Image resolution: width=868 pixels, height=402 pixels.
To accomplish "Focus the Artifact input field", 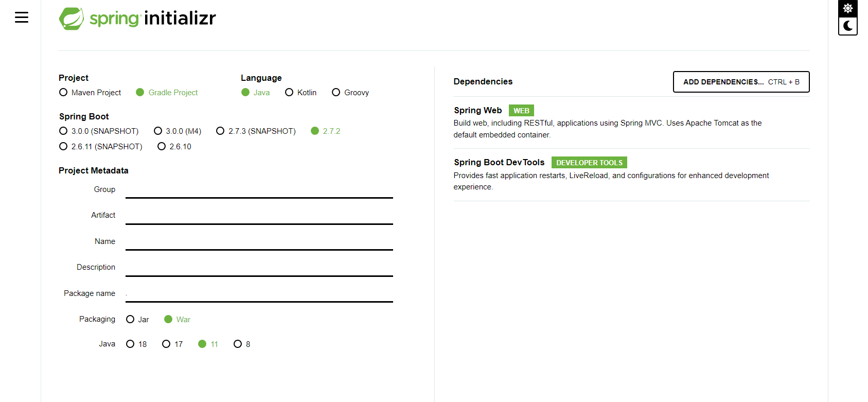I will coord(259,216).
